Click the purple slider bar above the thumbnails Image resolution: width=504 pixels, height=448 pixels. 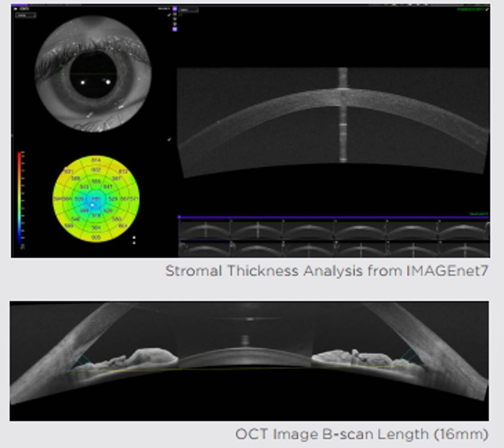point(333,217)
